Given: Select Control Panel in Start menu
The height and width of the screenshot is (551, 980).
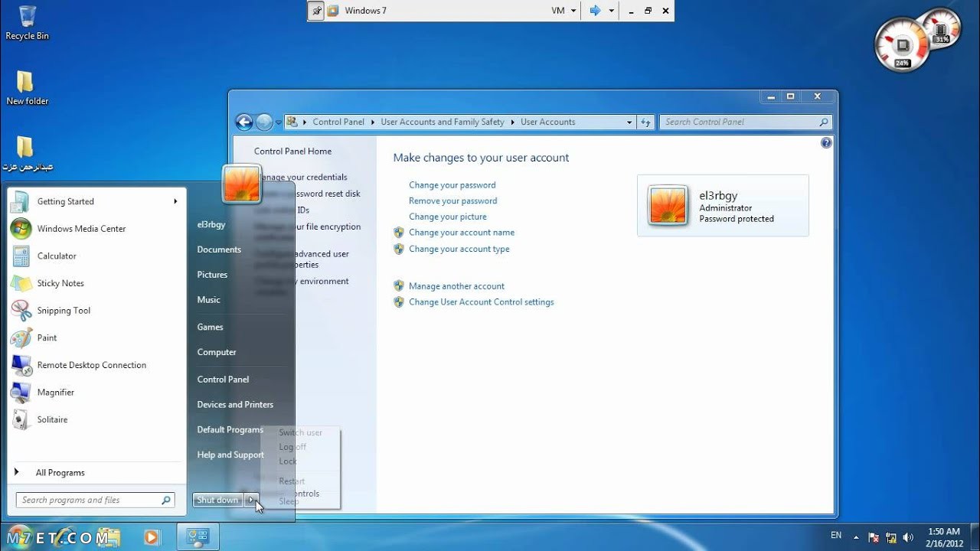Looking at the screenshot, I should click(223, 380).
